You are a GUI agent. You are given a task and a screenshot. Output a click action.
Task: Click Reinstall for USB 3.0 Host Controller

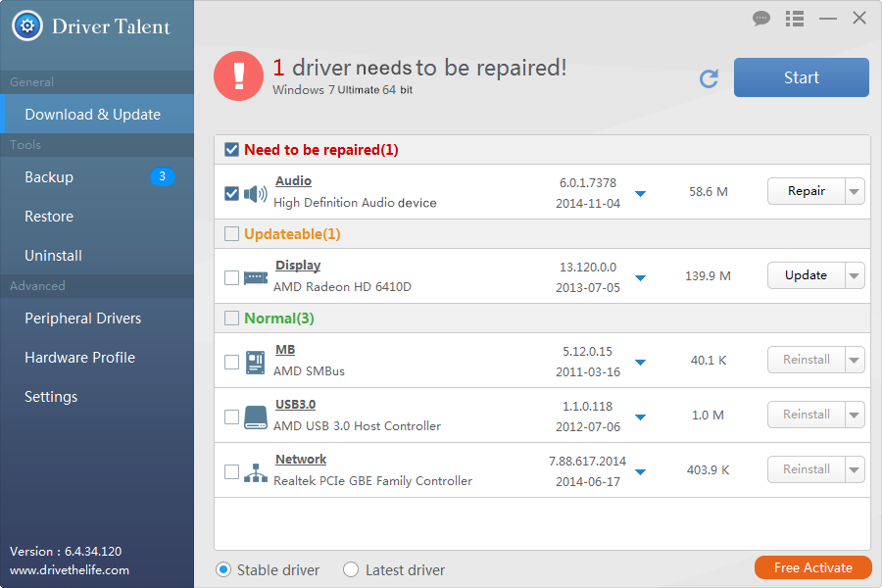click(807, 415)
